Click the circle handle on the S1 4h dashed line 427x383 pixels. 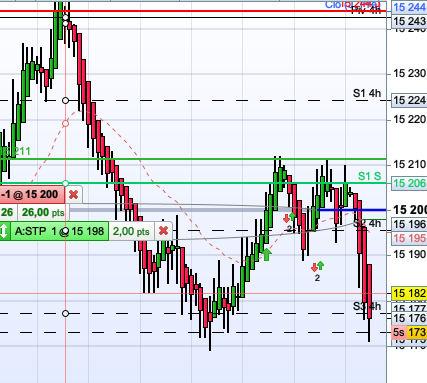[65, 100]
